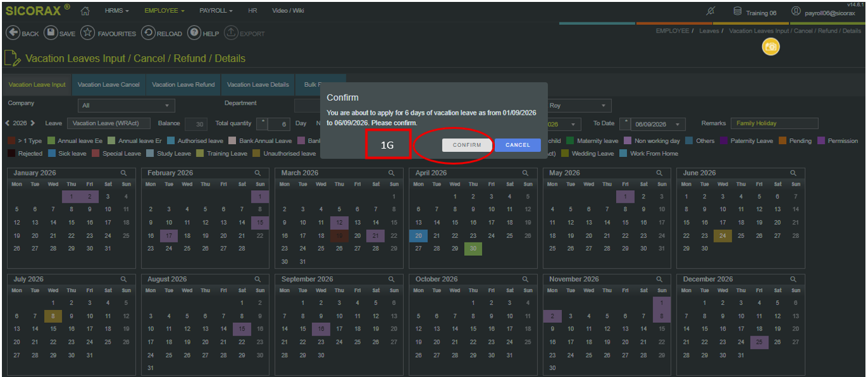Viewport: 868px width, 377px height.
Task: Click the Remarks field with Family Holiday
Action: (774, 123)
